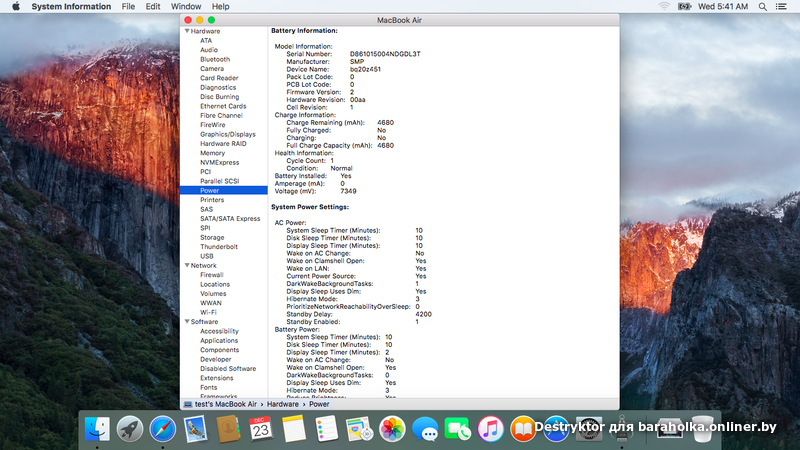The width and height of the screenshot is (800, 450).
Task: Click the Battery Information heading
Action: pos(304,31)
